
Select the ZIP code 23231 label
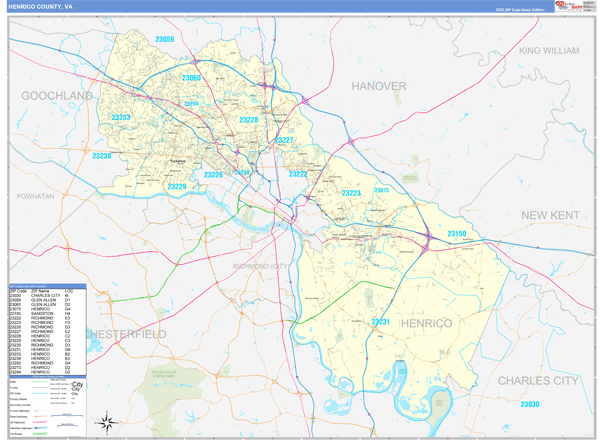(380, 322)
